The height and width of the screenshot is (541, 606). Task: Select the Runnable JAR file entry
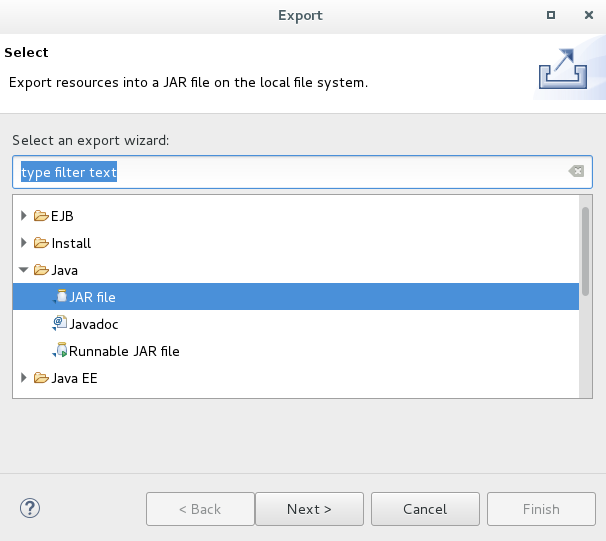tap(124, 351)
